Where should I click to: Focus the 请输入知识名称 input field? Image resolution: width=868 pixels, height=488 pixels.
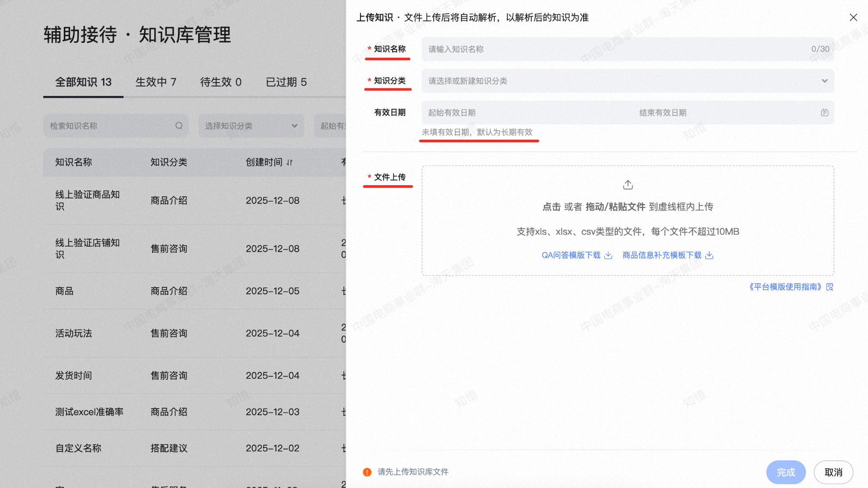tap(628, 49)
